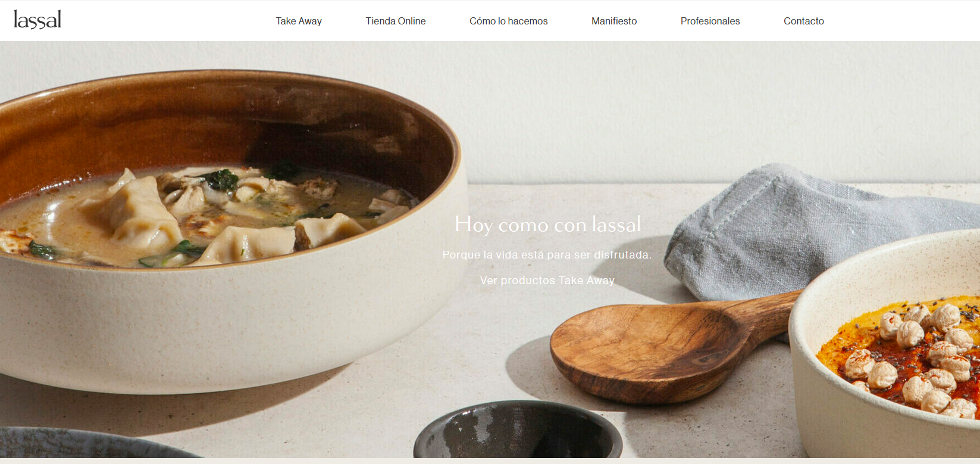Click the small black ceramic bowl
Image resolution: width=980 pixels, height=464 pixels.
tap(518, 432)
